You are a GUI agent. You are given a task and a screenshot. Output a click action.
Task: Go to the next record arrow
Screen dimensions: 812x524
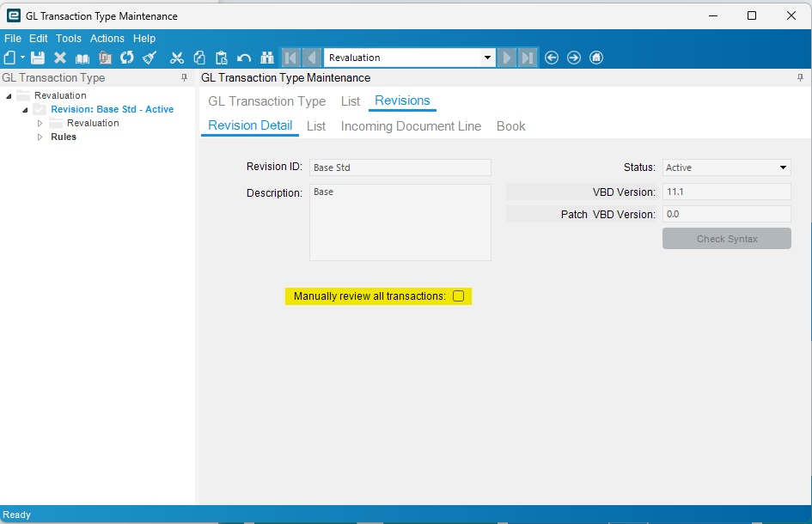point(506,58)
